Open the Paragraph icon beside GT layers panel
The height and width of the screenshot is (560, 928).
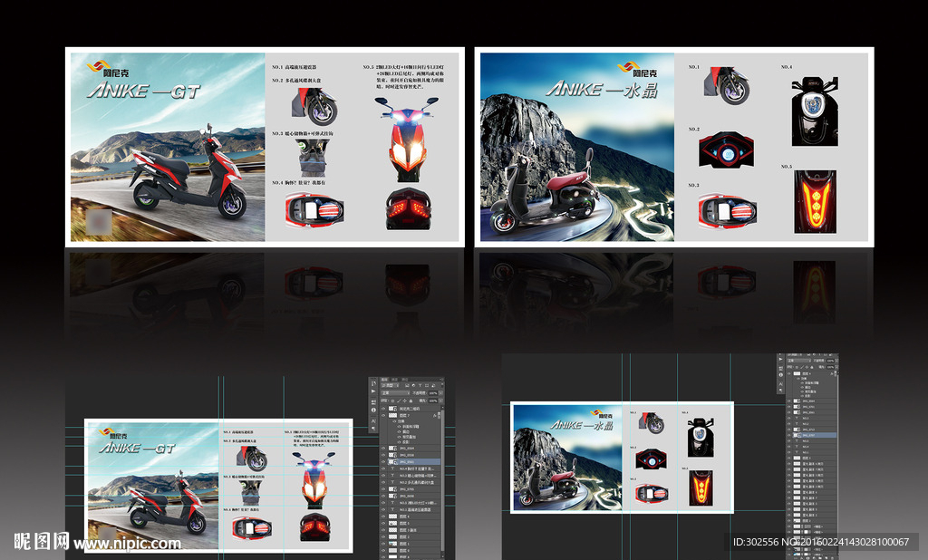[373, 428]
